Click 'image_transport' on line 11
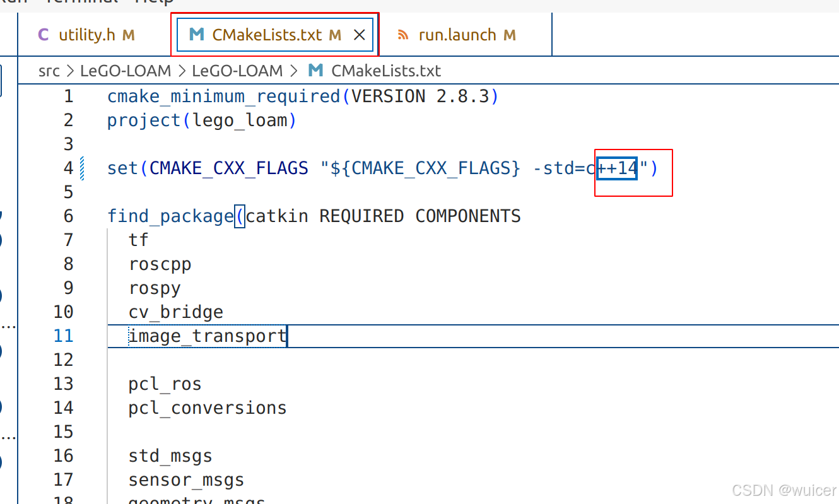The height and width of the screenshot is (504, 839). (x=208, y=336)
